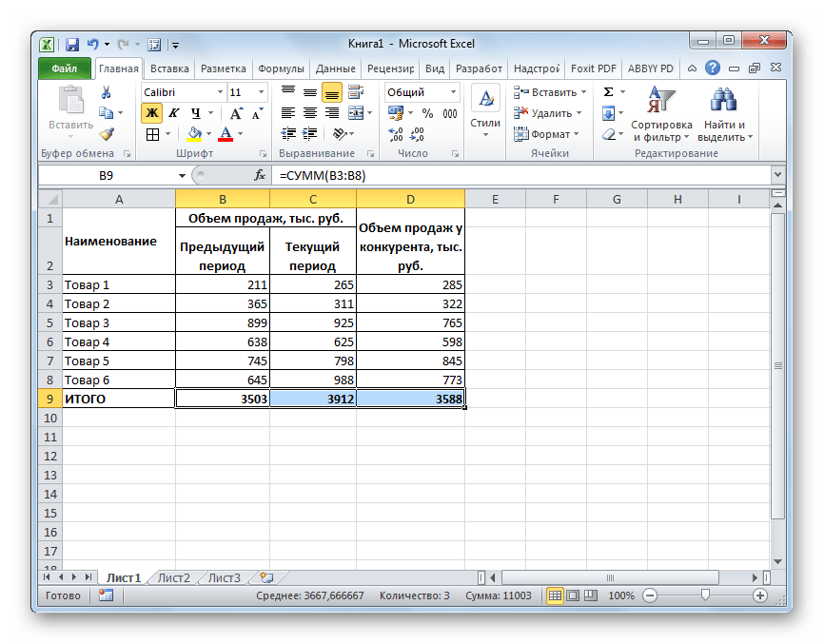824x644 pixels.
Task: Expand the formula bar
Action: (x=777, y=175)
